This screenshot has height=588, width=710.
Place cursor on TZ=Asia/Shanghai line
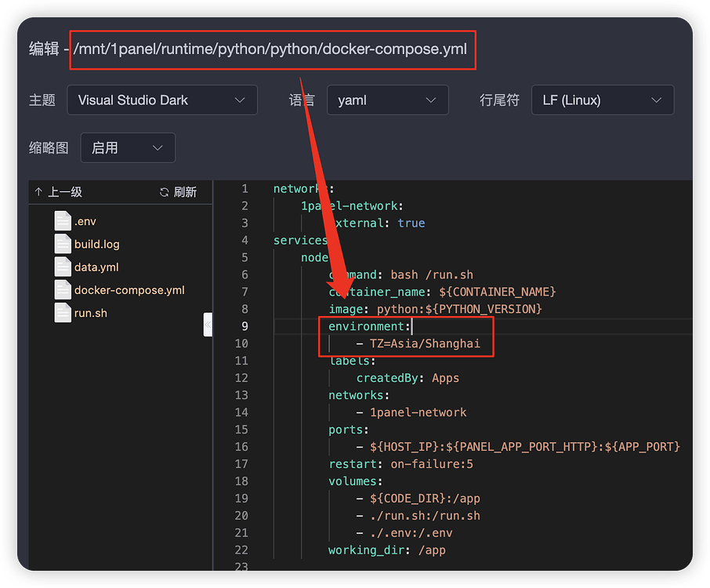pyautogui.click(x=425, y=343)
